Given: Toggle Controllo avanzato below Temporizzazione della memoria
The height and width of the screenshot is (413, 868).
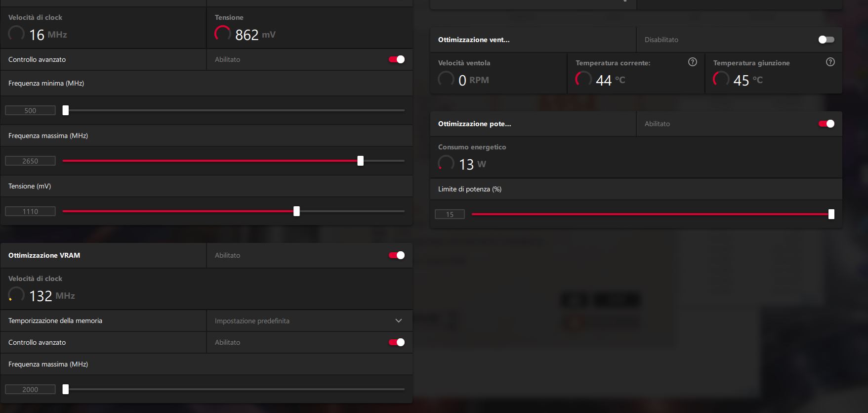Looking at the screenshot, I should 396,342.
